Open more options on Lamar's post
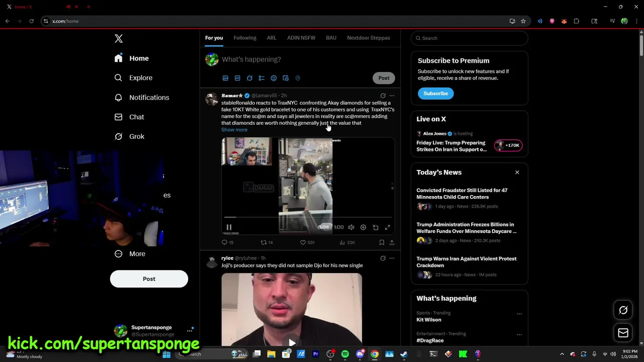644x362 pixels. [x=392, y=96]
